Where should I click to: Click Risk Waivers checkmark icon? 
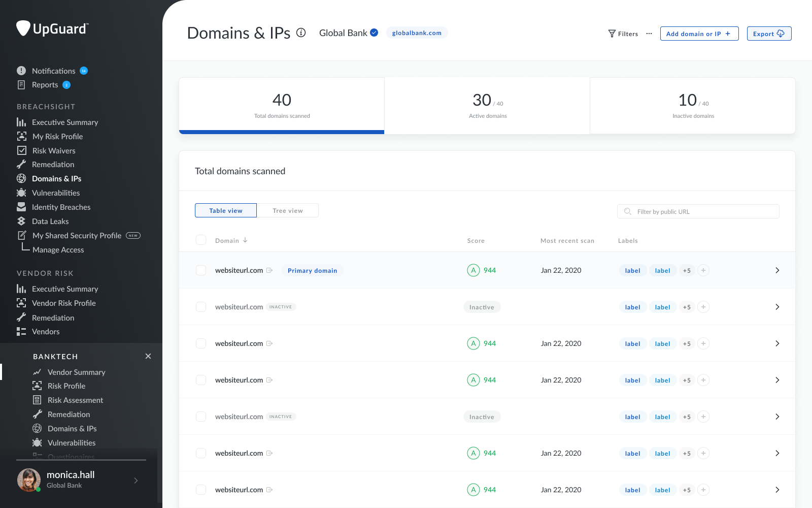pyautogui.click(x=22, y=150)
